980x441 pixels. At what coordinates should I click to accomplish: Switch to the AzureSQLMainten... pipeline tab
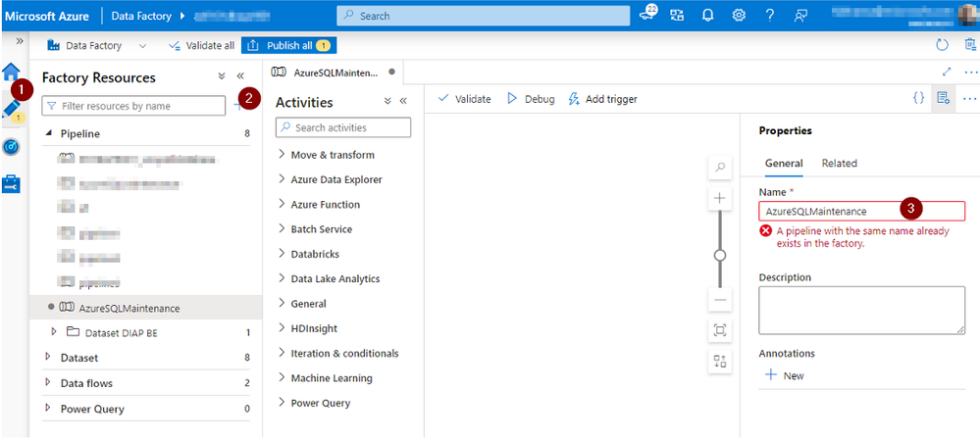334,73
